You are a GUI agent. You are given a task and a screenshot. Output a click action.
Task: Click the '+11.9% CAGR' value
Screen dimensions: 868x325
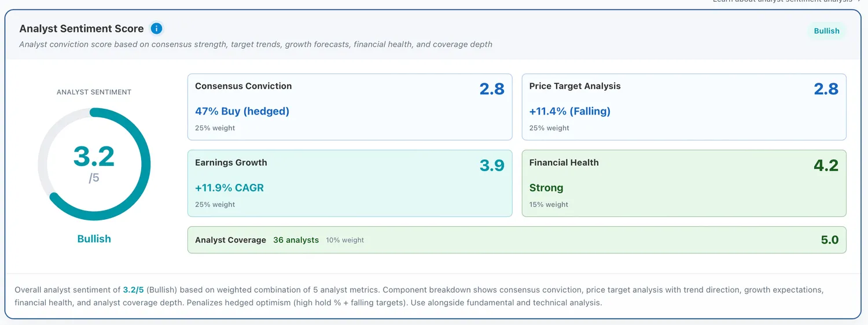click(230, 188)
